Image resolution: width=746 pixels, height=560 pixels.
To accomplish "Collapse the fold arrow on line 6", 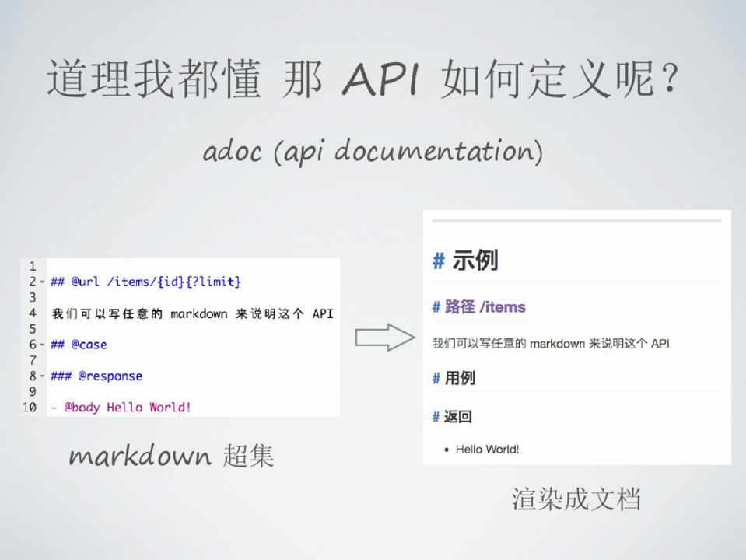I will point(41,345).
